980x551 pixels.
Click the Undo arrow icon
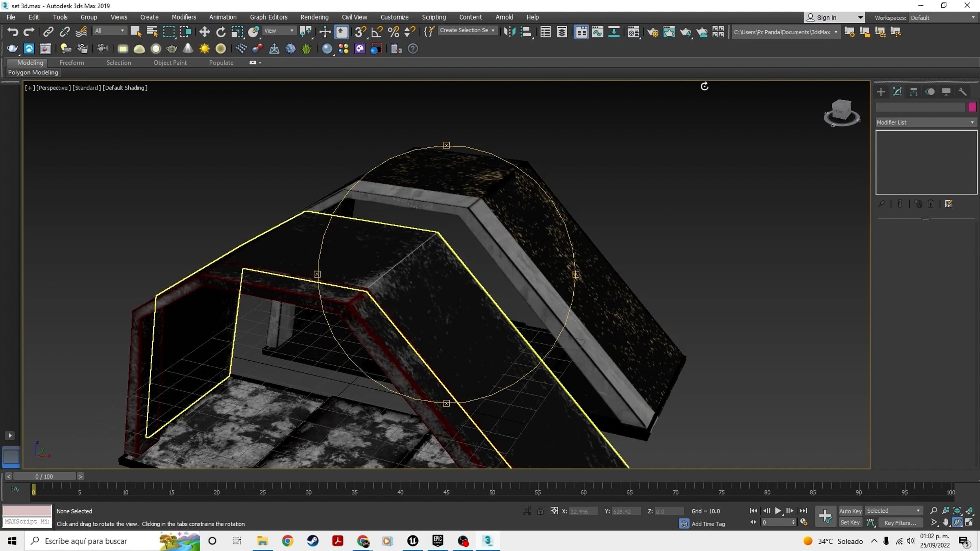click(13, 32)
